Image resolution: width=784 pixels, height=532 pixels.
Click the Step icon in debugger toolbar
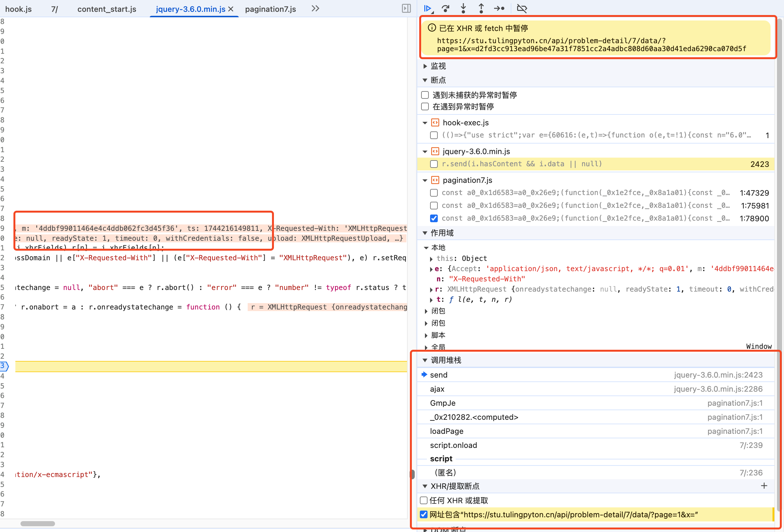pyautogui.click(x=499, y=8)
